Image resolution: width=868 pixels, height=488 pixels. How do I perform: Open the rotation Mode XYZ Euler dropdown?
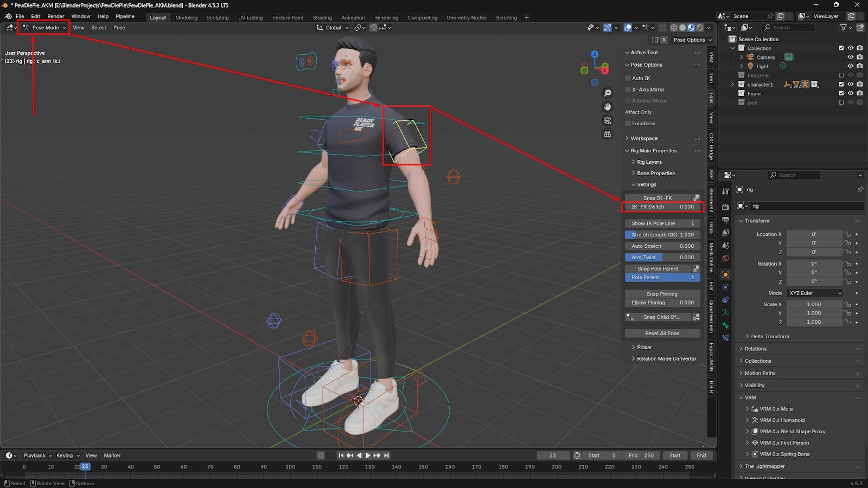815,293
